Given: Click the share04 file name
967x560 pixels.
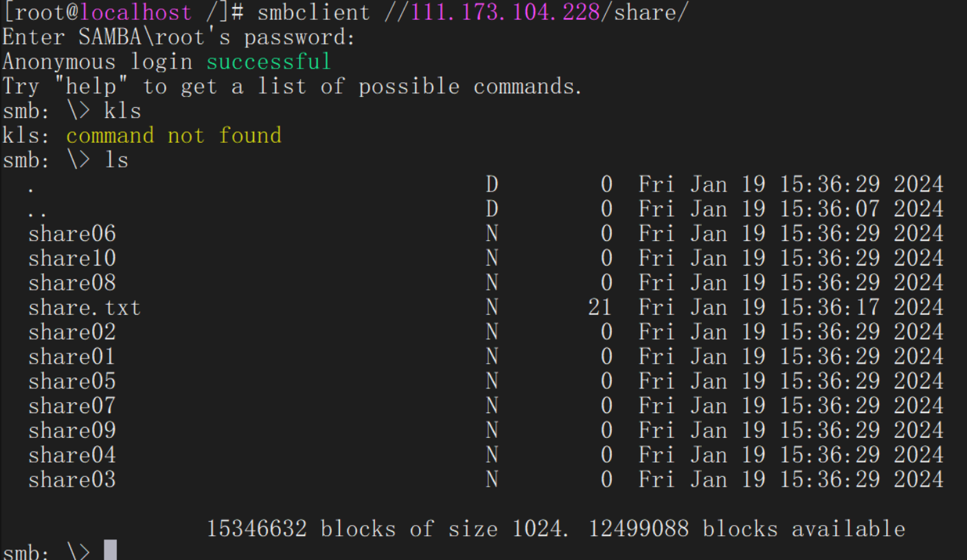Looking at the screenshot, I should [71, 456].
